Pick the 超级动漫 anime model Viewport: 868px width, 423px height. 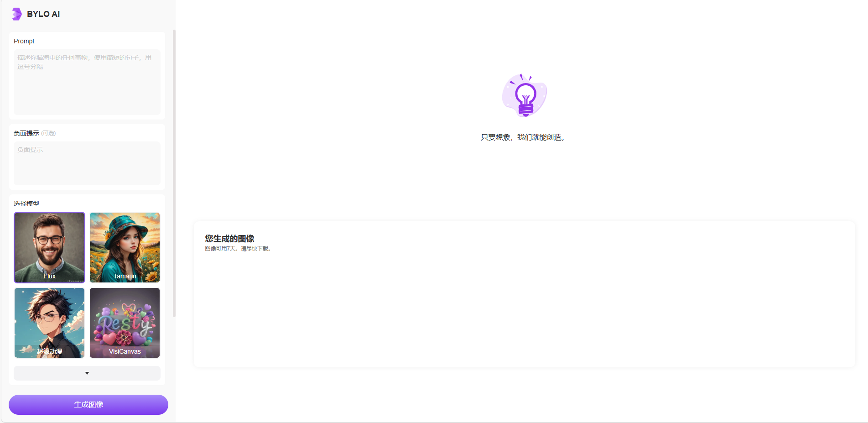tap(50, 323)
